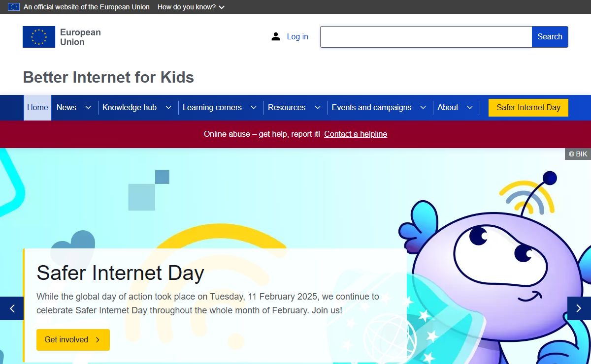Click the '© BIK' image credit label
Screen dimensions: 591x364
pyautogui.click(x=578, y=154)
